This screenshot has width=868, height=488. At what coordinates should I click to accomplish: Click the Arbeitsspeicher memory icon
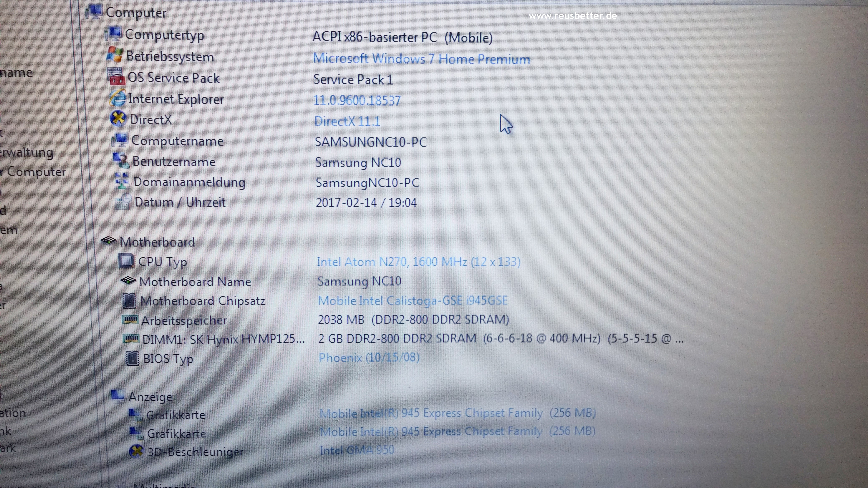coord(130,320)
